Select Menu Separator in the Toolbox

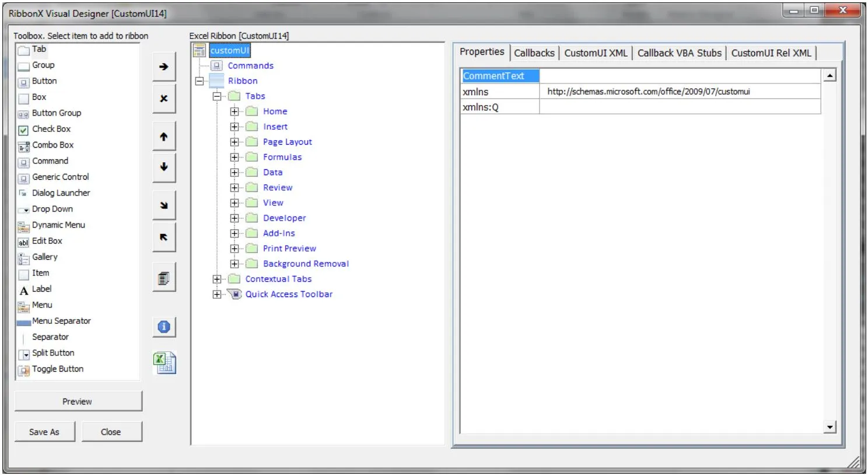61,321
